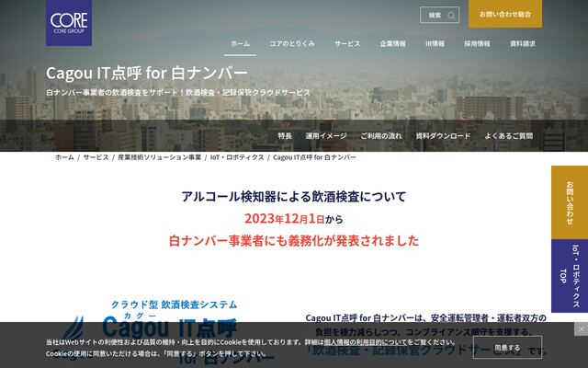This screenshot has width=588, height=368.
Task: Click the side お問い合わせ vertical tab
Action: click(570, 202)
